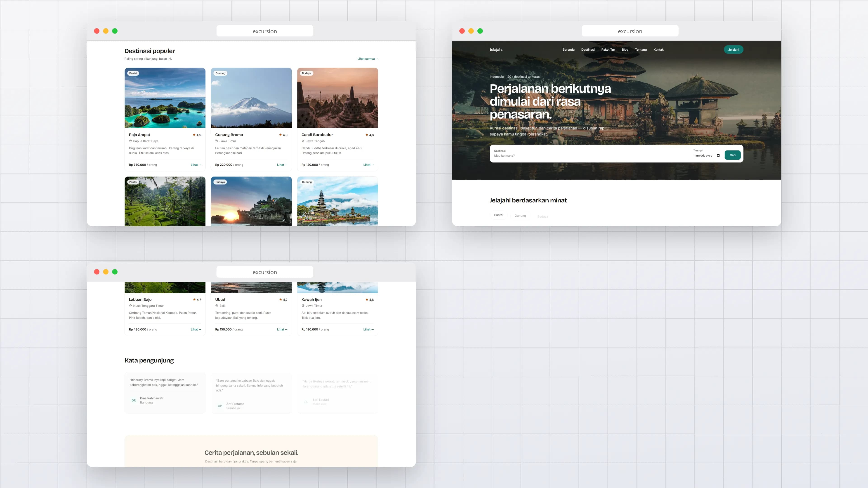Click Lihat link on Labuan Bajo card
The height and width of the screenshot is (488, 868).
196,329
